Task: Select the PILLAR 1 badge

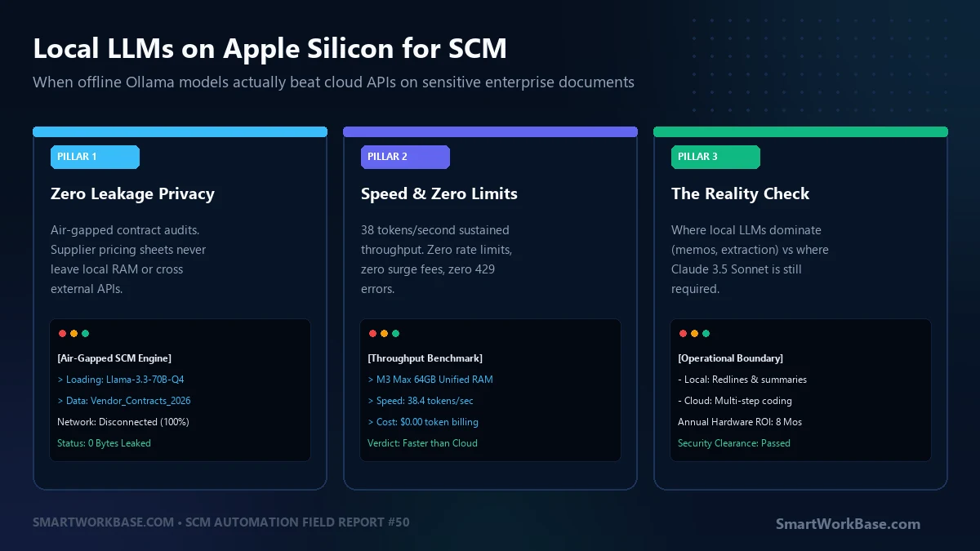Action: (95, 157)
